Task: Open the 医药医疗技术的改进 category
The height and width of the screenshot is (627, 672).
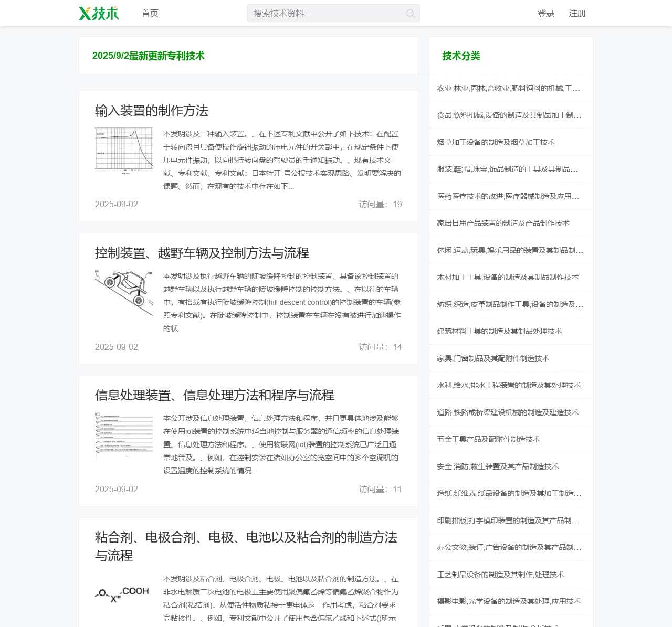Action: [x=508, y=196]
